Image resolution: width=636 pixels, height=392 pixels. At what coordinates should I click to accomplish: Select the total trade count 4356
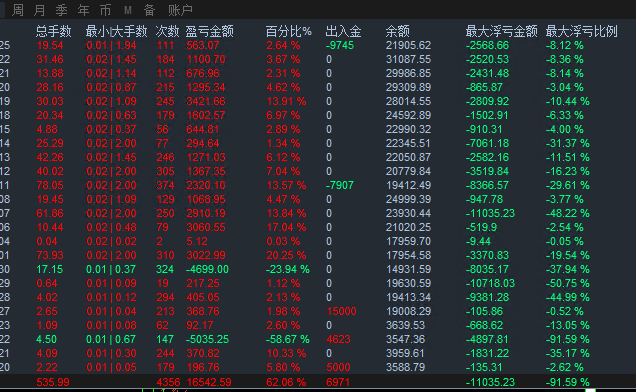pyautogui.click(x=168, y=382)
